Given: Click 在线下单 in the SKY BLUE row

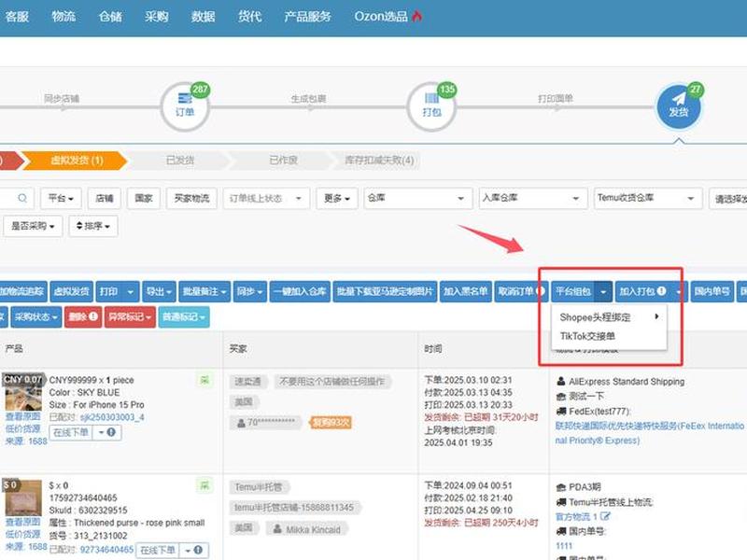Looking at the screenshot, I should 71,432.
